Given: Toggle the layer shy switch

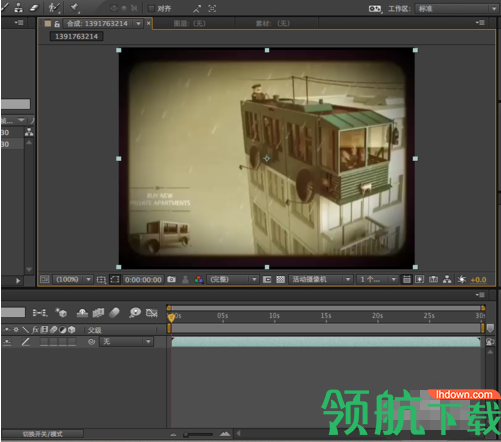Looking at the screenshot, I should click(x=7, y=342).
